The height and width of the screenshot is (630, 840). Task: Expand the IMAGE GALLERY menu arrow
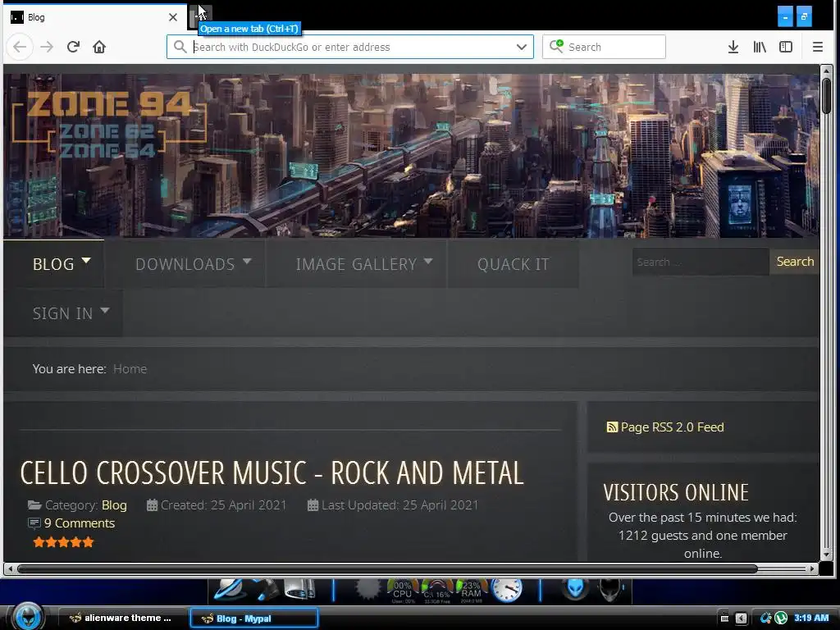click(427, 261)
